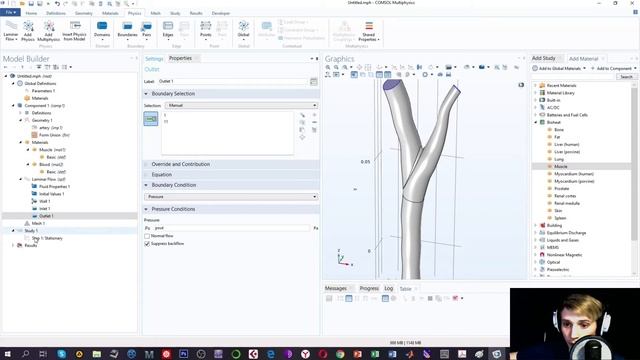Open the Pairs physics menu
The image size is (640, 360).
pos(147,30)
